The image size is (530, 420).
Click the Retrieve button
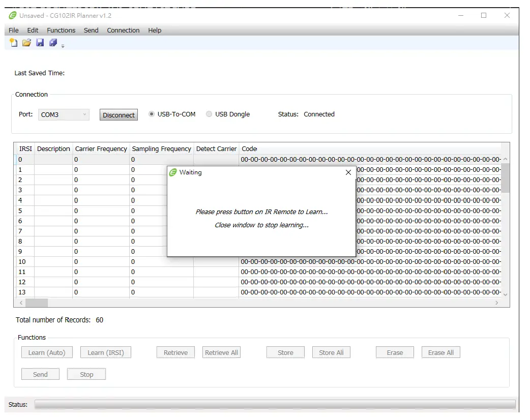point(176,352)
